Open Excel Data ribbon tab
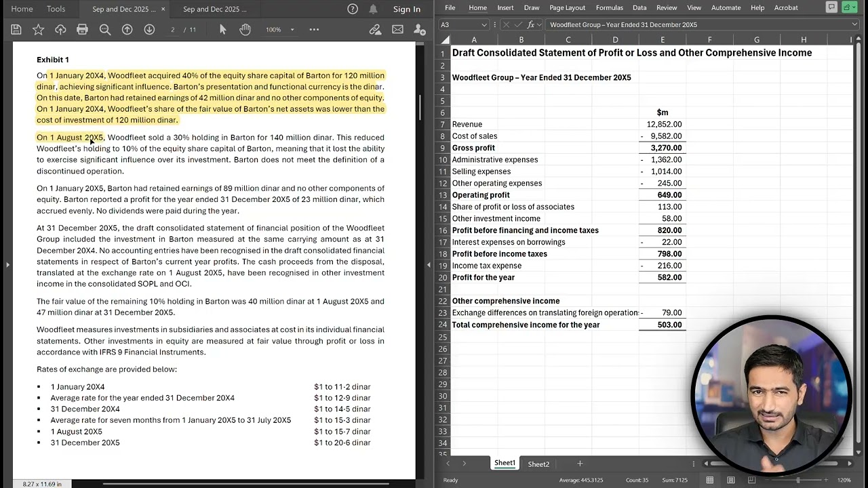Viewport: 868px width, 488px height. click(x=639, y=7)
